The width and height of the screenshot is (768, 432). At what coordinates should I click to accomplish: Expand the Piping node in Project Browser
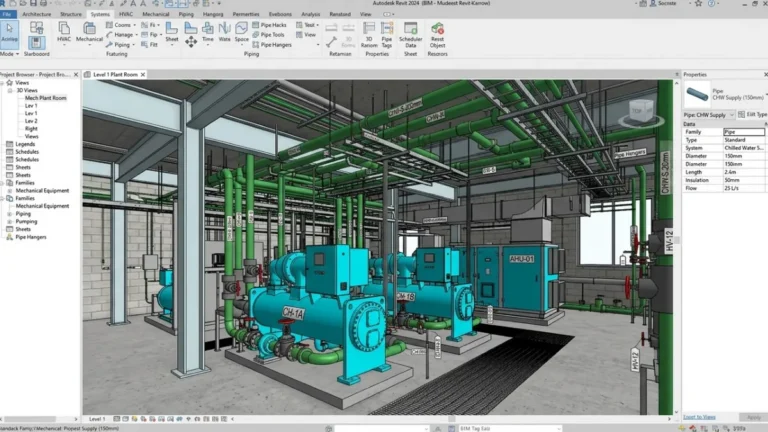10,214
